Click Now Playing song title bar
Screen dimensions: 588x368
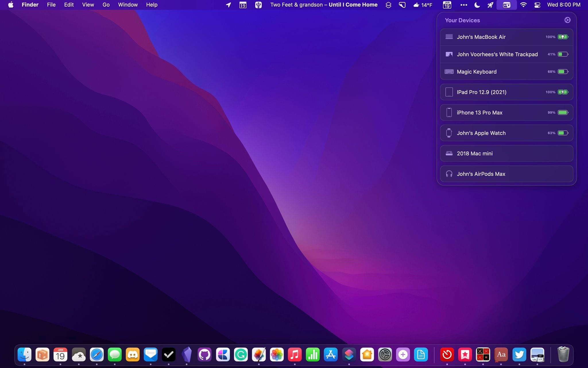(324, 5)
